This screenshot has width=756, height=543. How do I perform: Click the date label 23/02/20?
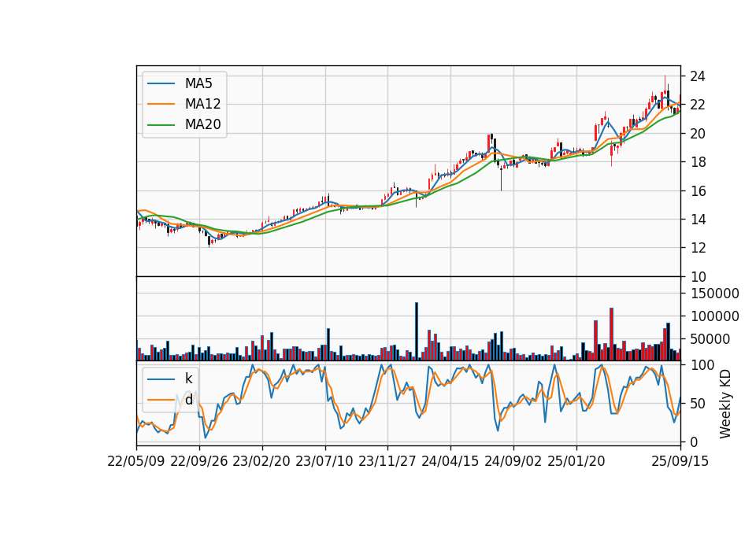[261, 461]
